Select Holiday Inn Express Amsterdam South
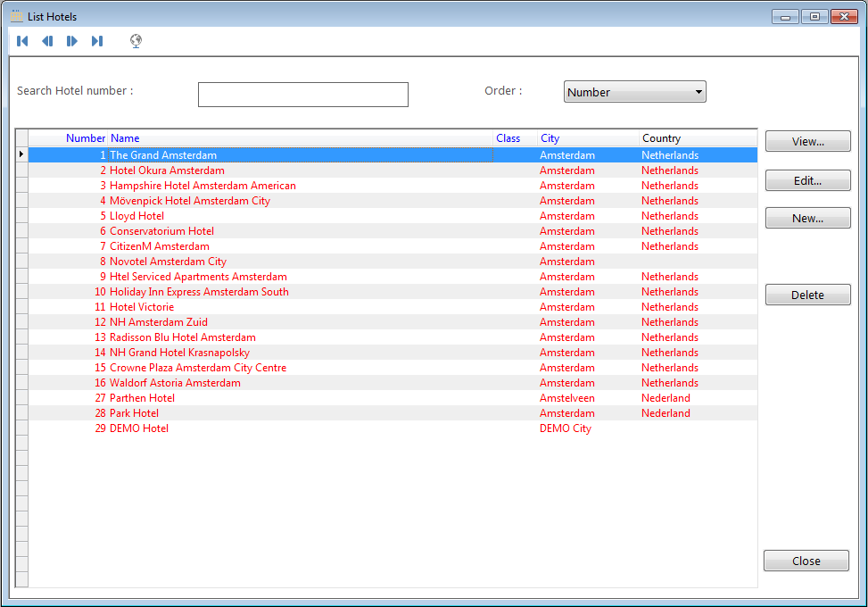The image size is (868, 607). coord(393,292)
